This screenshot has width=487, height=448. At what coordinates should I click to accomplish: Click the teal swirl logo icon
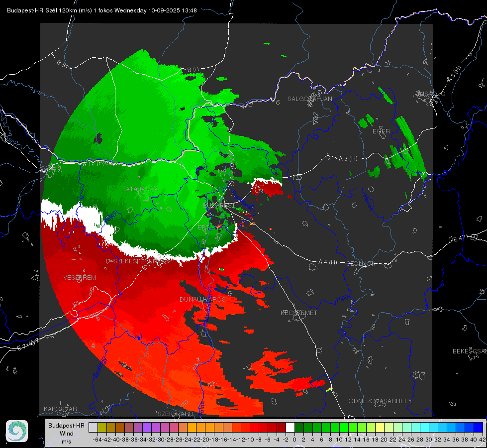[17, 431]
